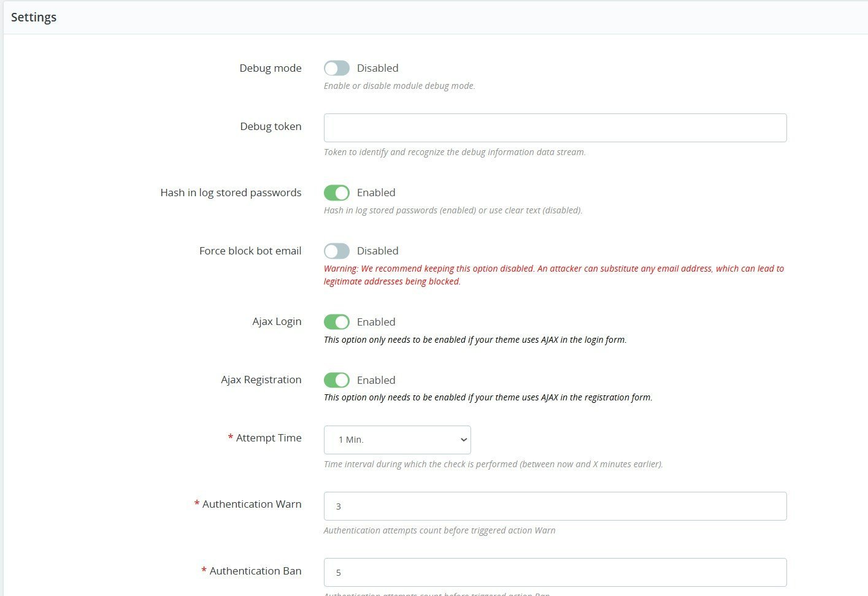This screenshot has width=868, height=596.
Task: Turn off Hash in log stored passwords
Action: pos(337,193)
